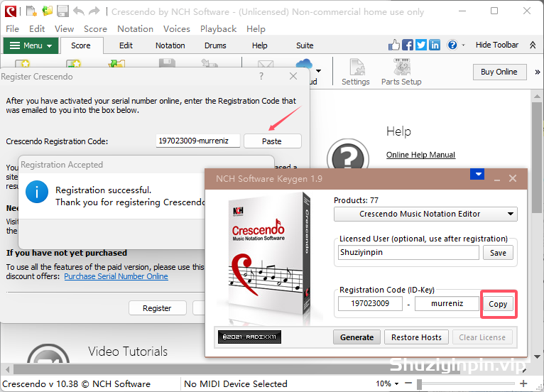Open the green Menu dropdown
This screenshot has height=392, width=544.
(x=31, y=45)
